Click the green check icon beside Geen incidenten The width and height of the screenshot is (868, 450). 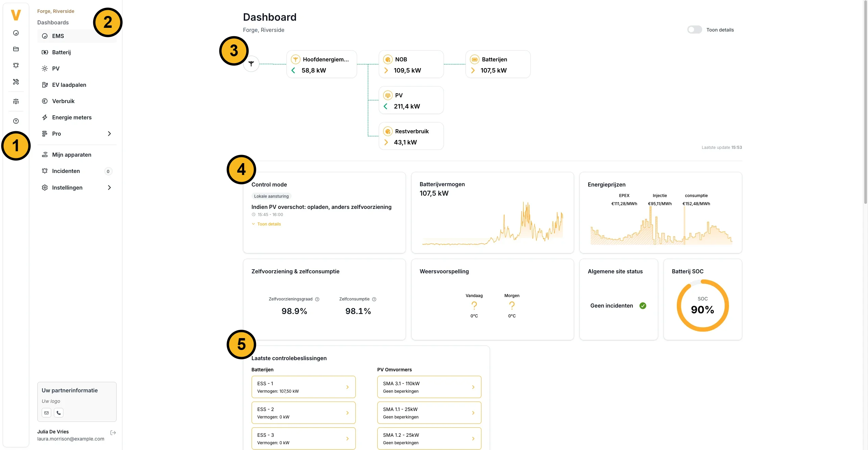(x=643, y=306)
